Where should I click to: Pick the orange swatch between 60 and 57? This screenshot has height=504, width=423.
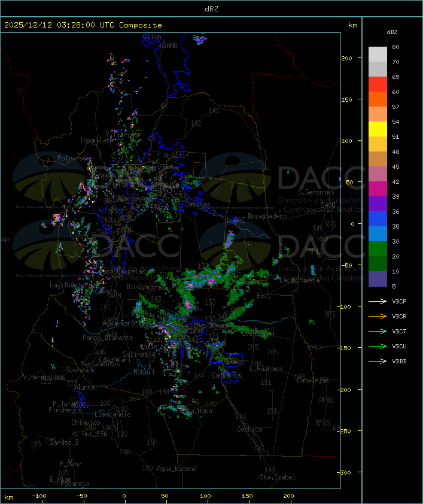click(378, 99)
